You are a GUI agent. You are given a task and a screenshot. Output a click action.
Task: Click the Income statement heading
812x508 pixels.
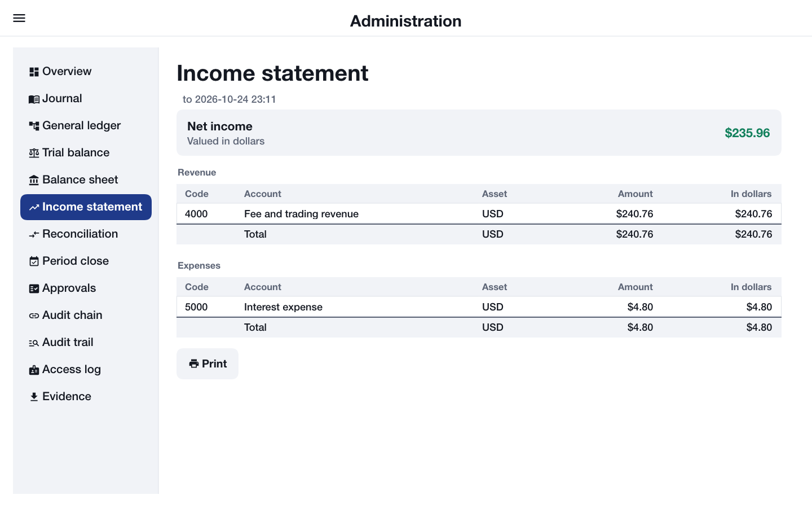[x=272, y=73]
